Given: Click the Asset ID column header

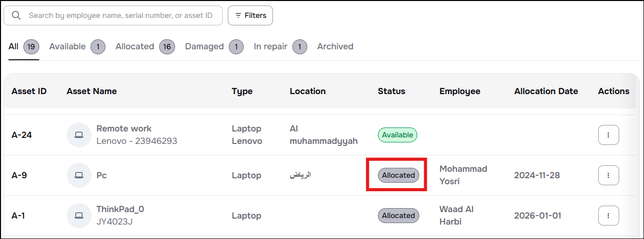Looking at the screenshot, I should tap(29, 91).
